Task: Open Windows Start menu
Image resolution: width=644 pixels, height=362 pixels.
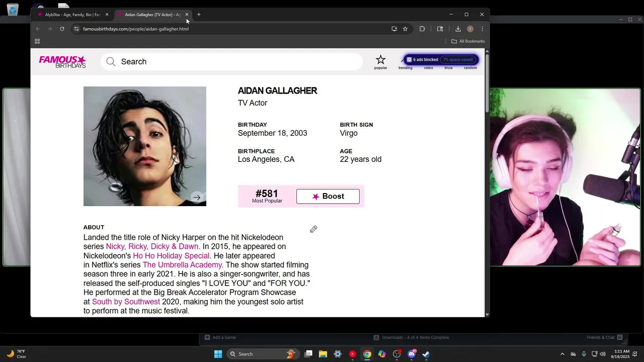Action: [x=218, y=354]
